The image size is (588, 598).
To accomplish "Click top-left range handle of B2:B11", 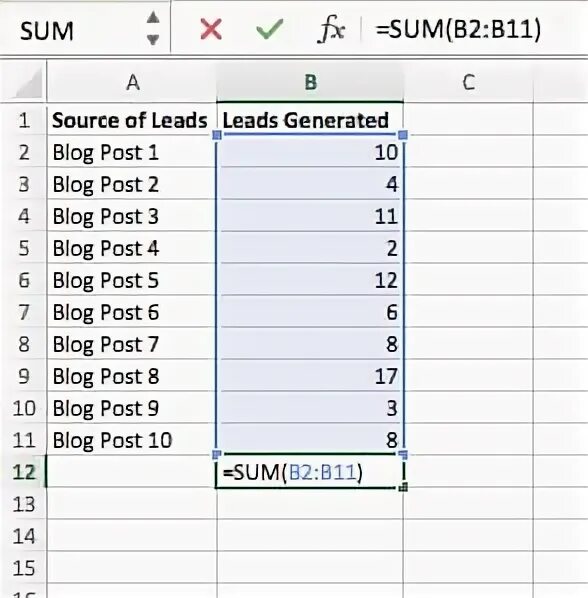I will click(217, 135).
